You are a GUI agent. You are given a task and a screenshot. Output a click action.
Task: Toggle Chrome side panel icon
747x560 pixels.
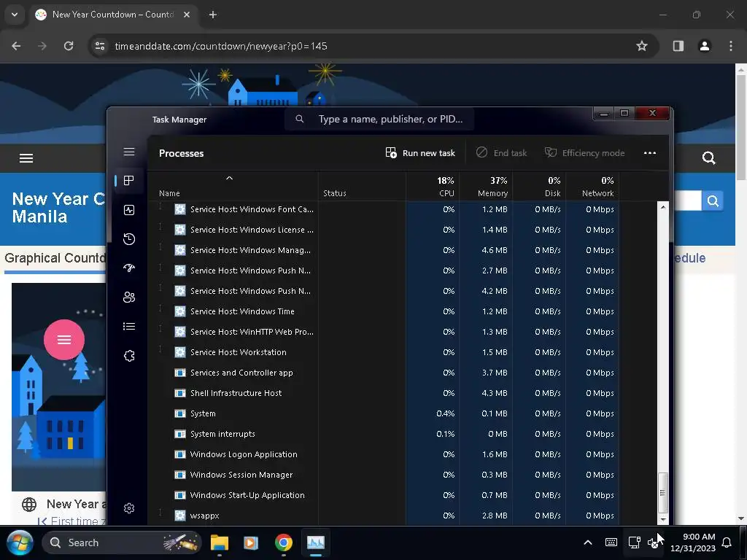tap(678, 46)
